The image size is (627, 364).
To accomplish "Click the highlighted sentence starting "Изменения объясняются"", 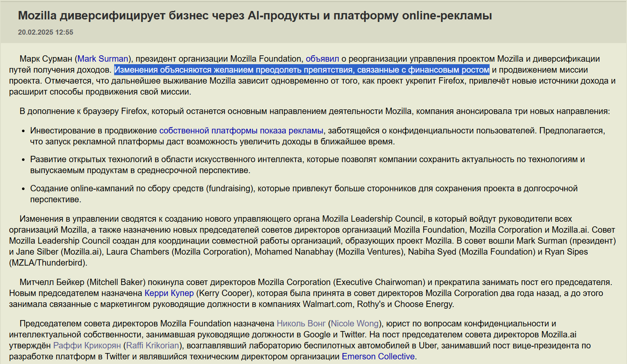I will coord(302,70).
